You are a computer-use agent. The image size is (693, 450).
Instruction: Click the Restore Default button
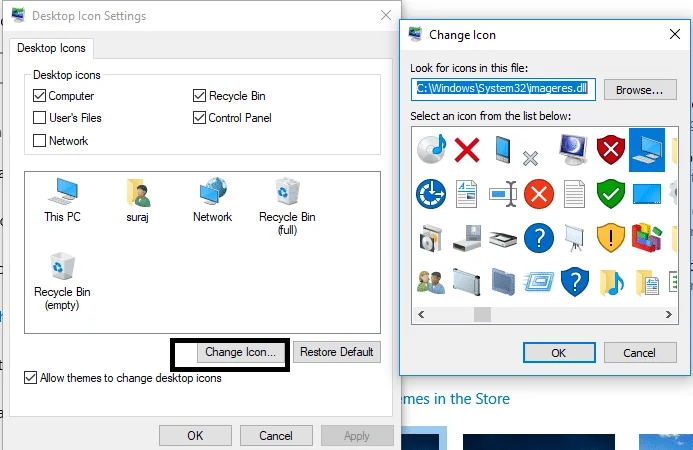(x=337, y=352)
